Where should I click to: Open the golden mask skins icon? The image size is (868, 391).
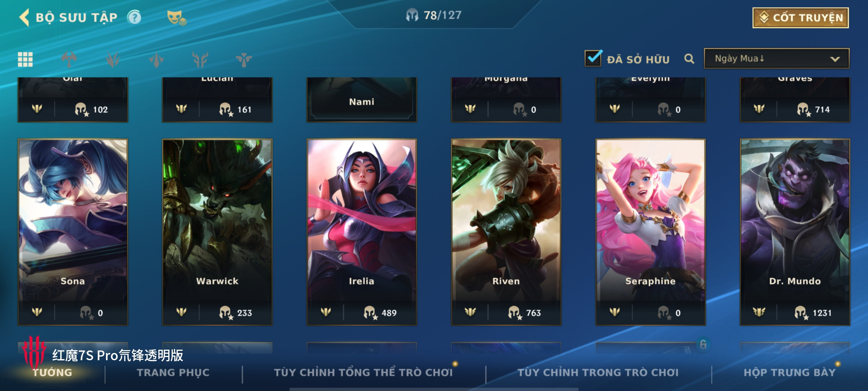(176, 18)
